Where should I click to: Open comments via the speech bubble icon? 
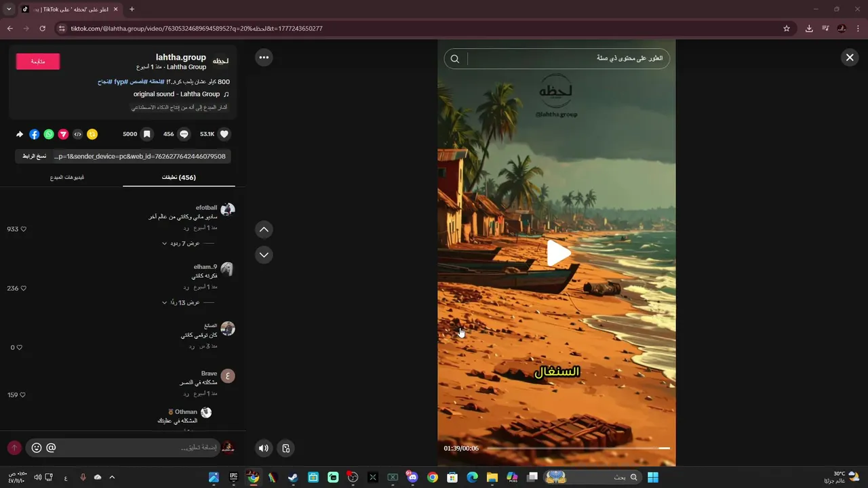pos(184,134)
